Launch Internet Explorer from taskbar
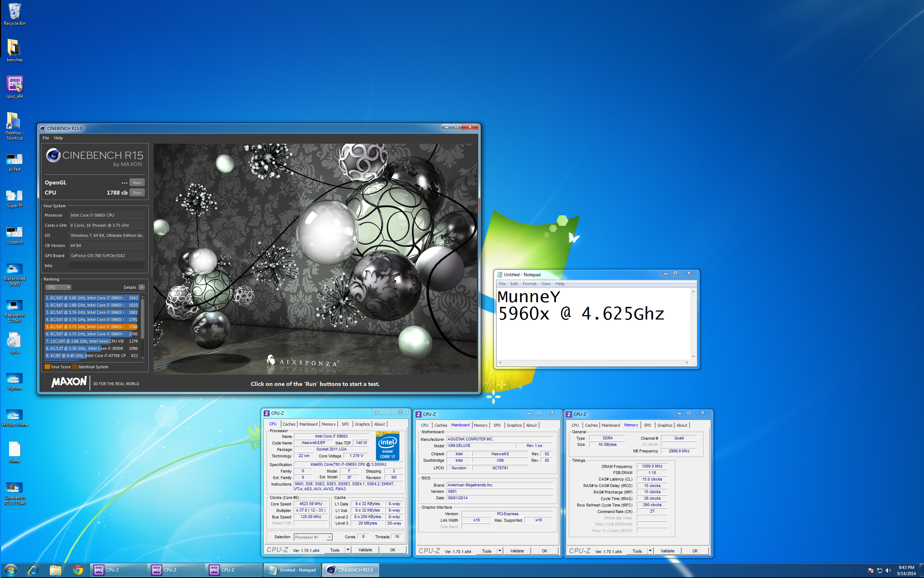Viewport: 924px width, 578px height. tap(33, 570)
